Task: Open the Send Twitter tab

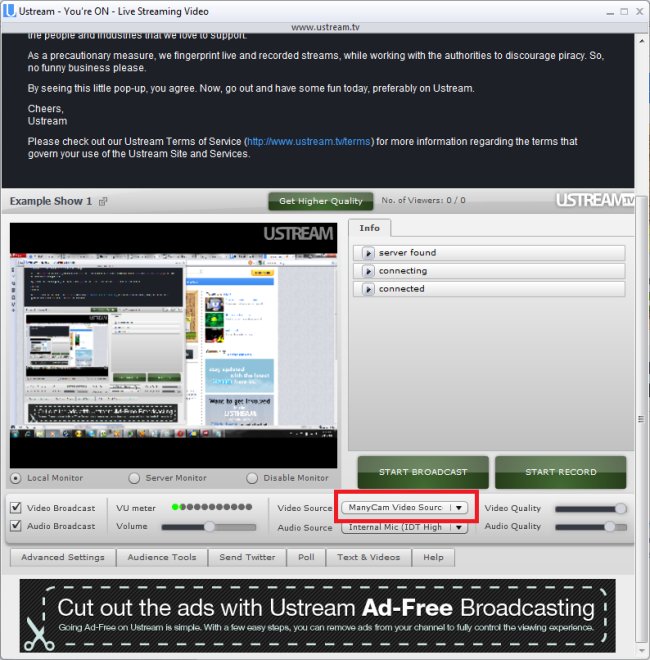Action: (x=247, y=557)
